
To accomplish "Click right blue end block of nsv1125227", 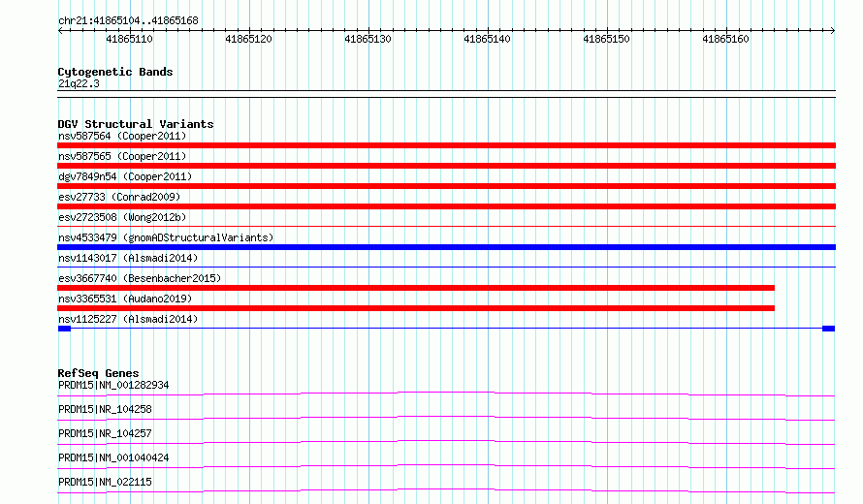I will point(829,329).
